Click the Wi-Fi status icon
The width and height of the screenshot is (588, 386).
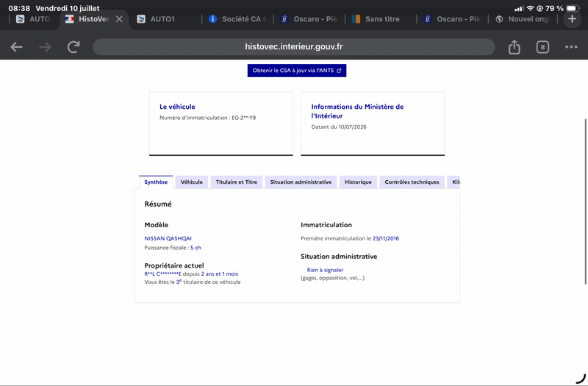click(530, 8)
